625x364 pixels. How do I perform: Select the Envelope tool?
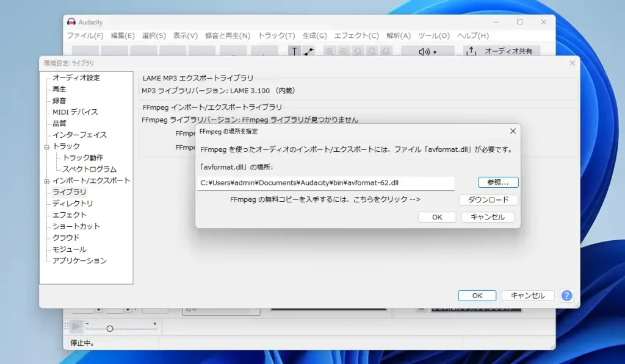tap(309, 51)
